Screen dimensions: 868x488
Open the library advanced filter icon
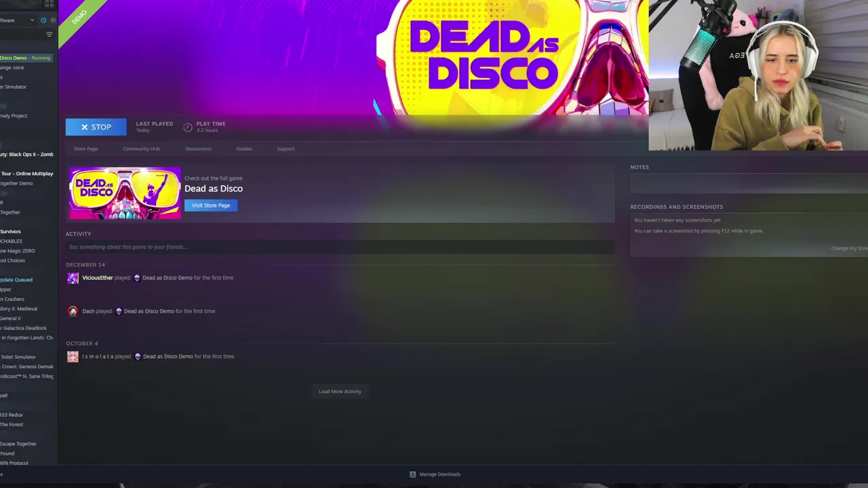click(49, 35)
